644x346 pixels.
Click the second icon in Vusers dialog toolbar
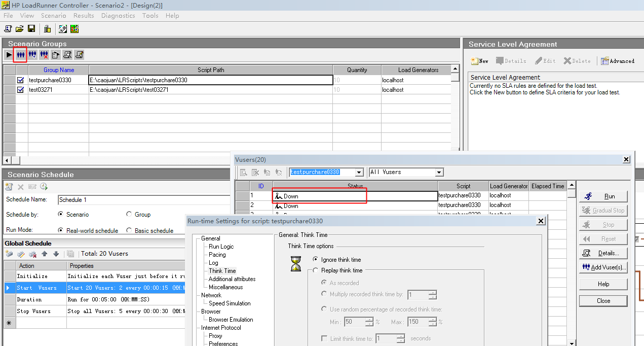tap(255, 172)
